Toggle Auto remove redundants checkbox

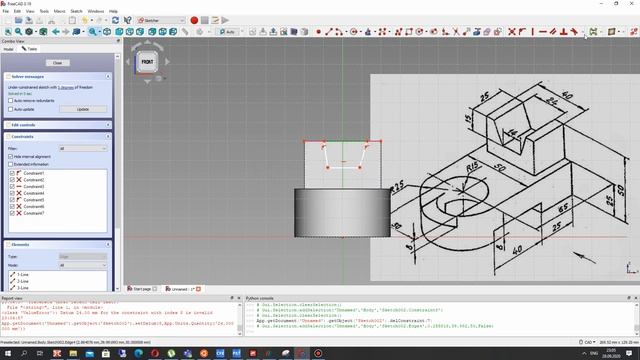11,100
